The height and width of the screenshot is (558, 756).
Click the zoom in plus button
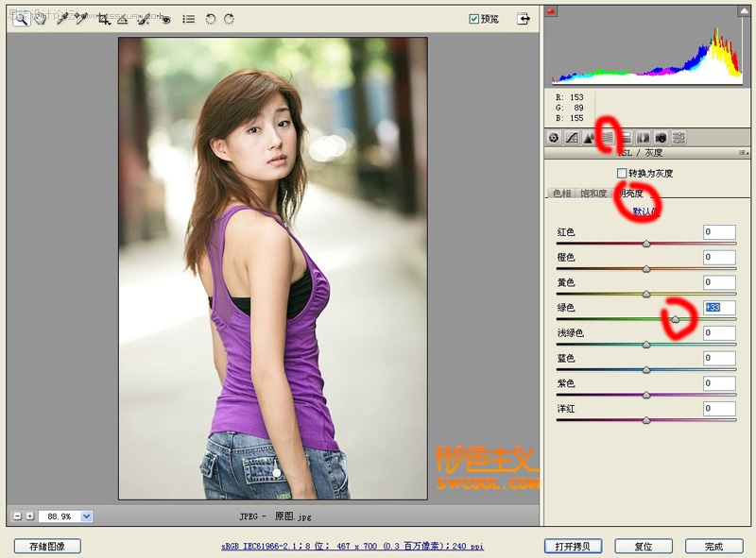coord(30,516)
